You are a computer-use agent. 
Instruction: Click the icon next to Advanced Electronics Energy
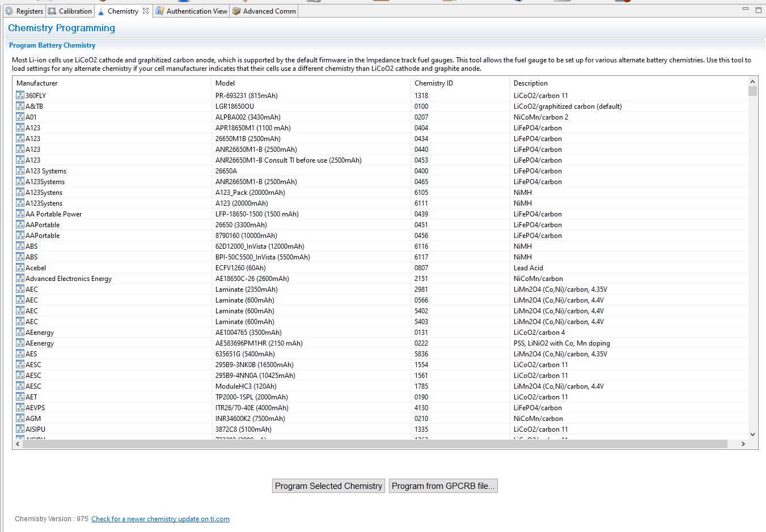click(19, 278)
